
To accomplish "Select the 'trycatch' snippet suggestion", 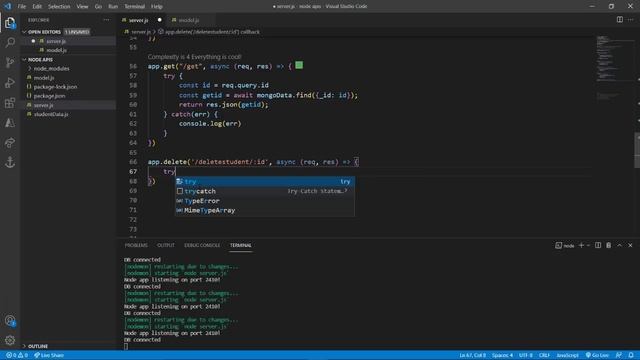I will [265, 191].
